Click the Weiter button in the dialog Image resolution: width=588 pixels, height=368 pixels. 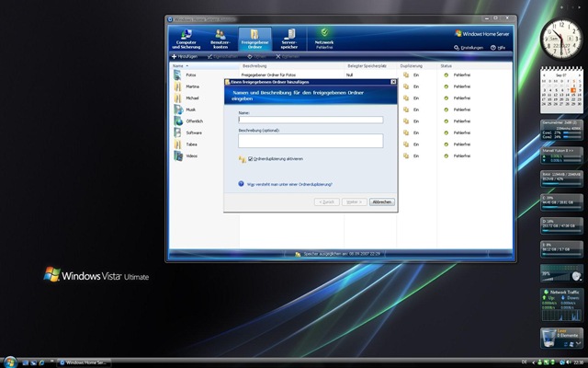click(354, 202)
